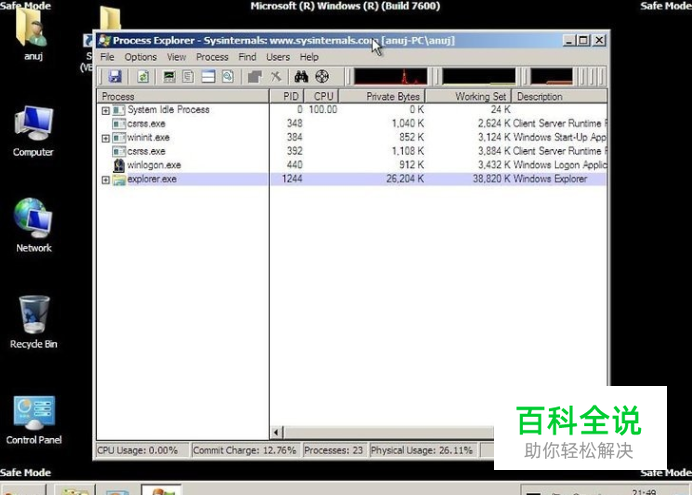This screenshot has height=495, width=692.
Task: Sort by the PID column header
Action: coord(287,96)
